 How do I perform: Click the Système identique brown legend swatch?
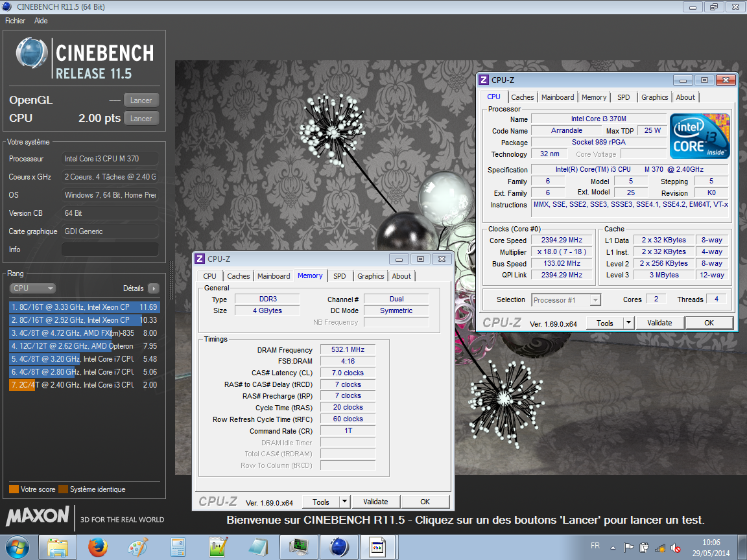tap(63, 489)
